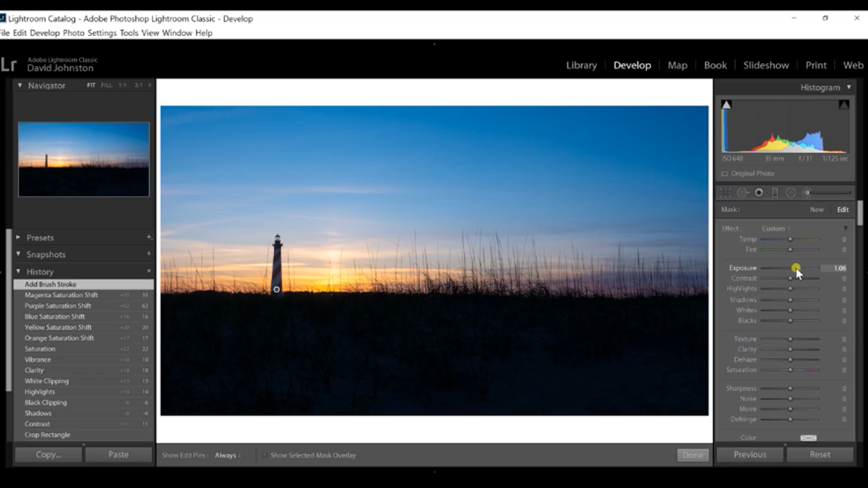868x488 pixels.
Task: Open the File menu
Action: click(5, 33)
